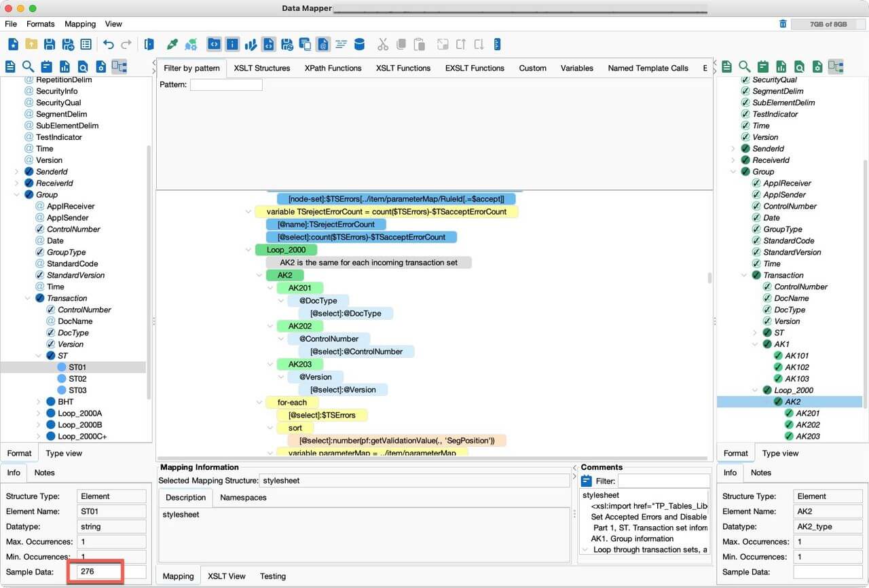Select AK203 in the target tree

tap(807, 437)
